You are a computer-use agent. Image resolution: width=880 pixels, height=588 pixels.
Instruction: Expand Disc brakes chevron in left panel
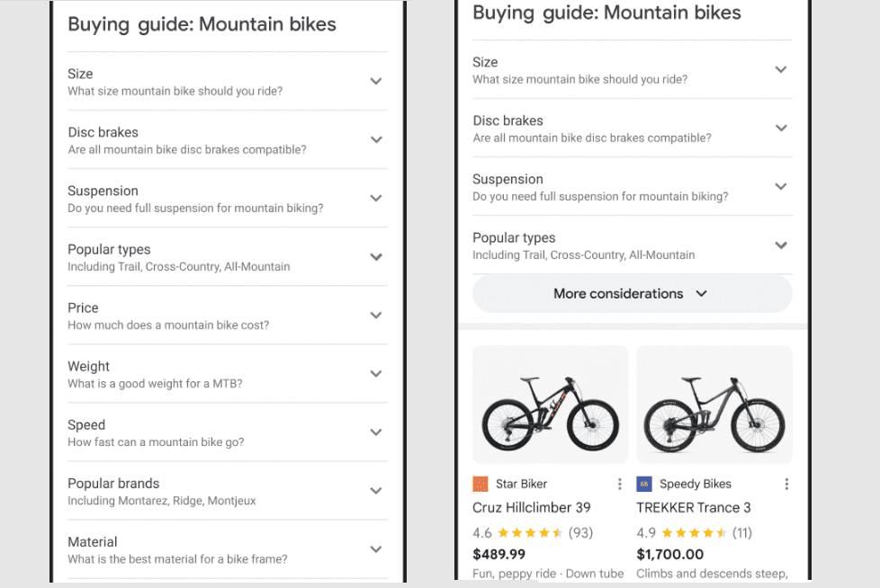(x=376, y=139)
